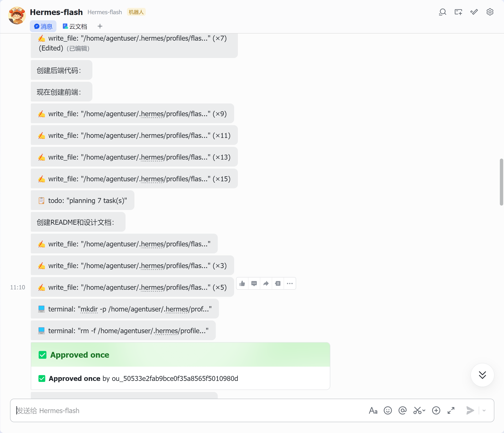Screen dimensions: 504x433
Task: Click the 现在创建前端 message
Action: coord(62,92)
